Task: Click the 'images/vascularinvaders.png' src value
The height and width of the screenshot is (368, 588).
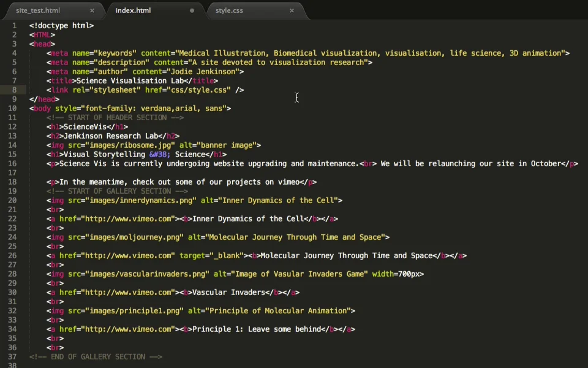Action: [148, 274]
